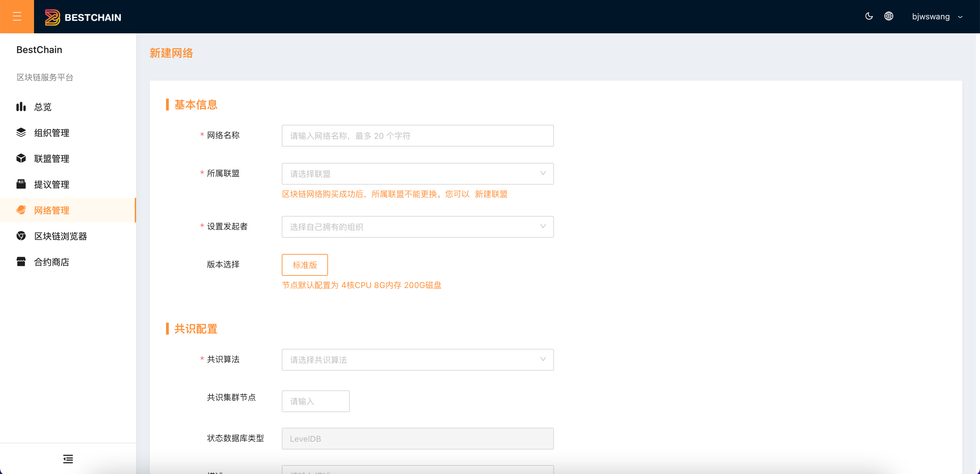The width and height of the screenshot is (980, 474).
Task: Click the 联盟管理 cube icon
Action: coord(21,158)
